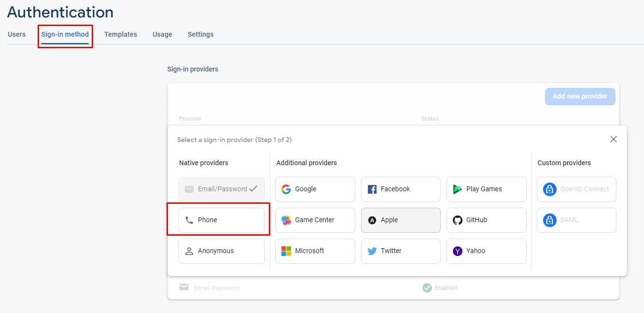
Task: Choose the SAML custom provider
Action: click(x=576, y=220)
